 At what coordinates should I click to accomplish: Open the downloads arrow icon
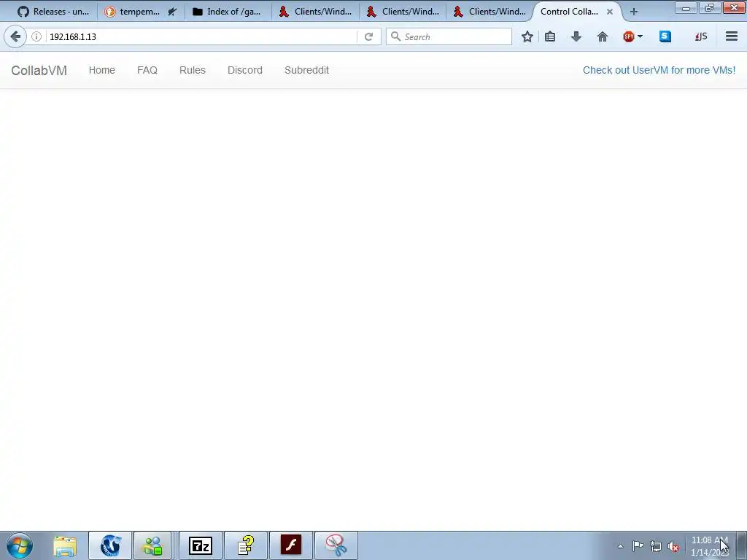(576, 36)
